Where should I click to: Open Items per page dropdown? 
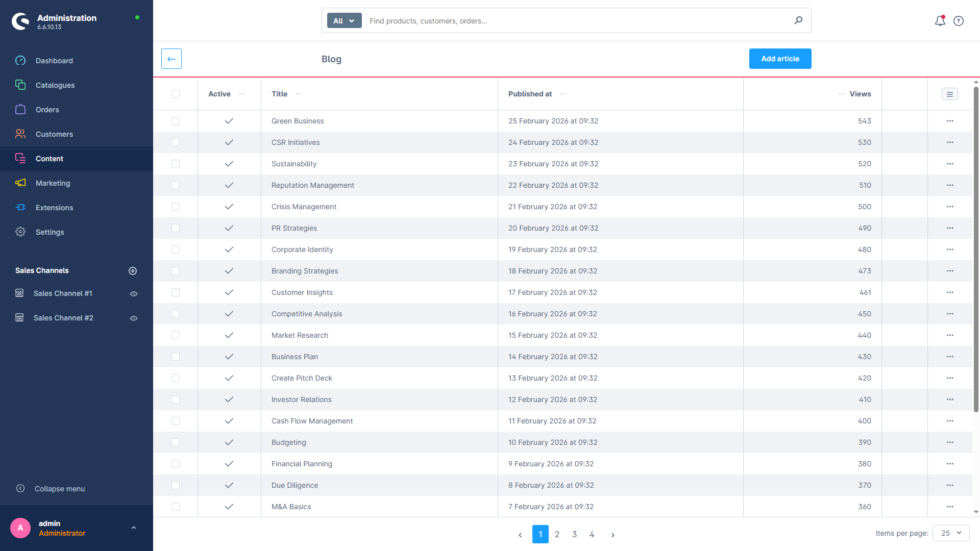(x=951, y=533)
